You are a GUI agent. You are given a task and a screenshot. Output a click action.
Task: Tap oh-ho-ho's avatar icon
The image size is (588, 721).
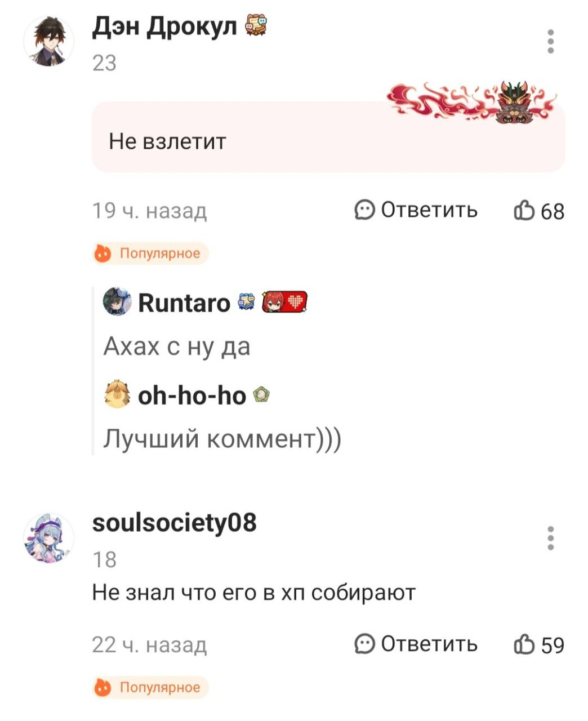point(117,395)
